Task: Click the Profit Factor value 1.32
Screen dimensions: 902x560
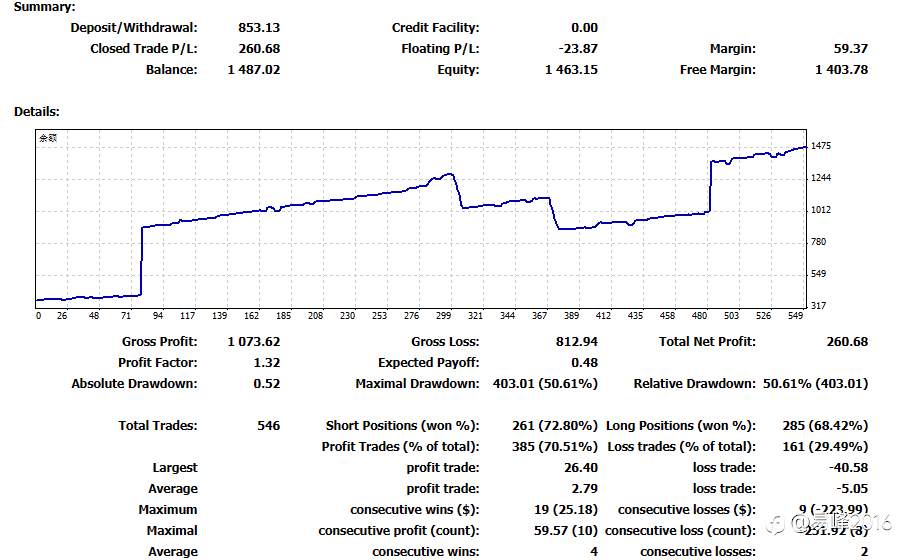Action: [266, 363]
